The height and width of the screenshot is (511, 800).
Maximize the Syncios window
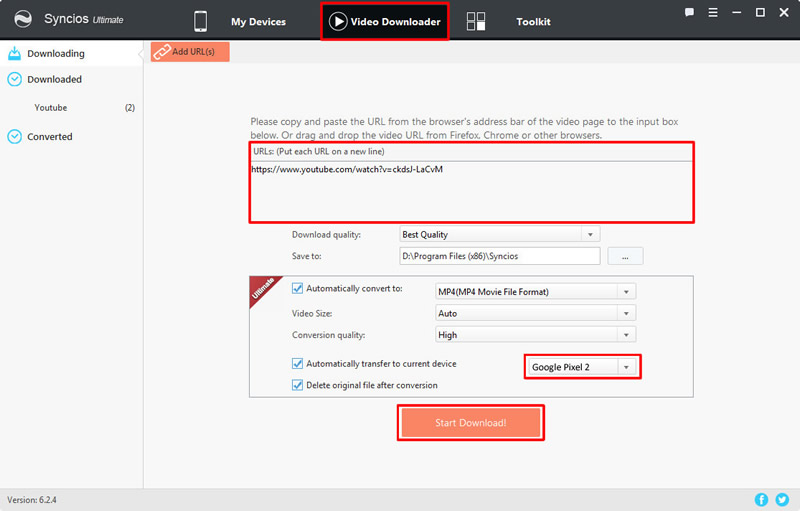tap(760, 13)
